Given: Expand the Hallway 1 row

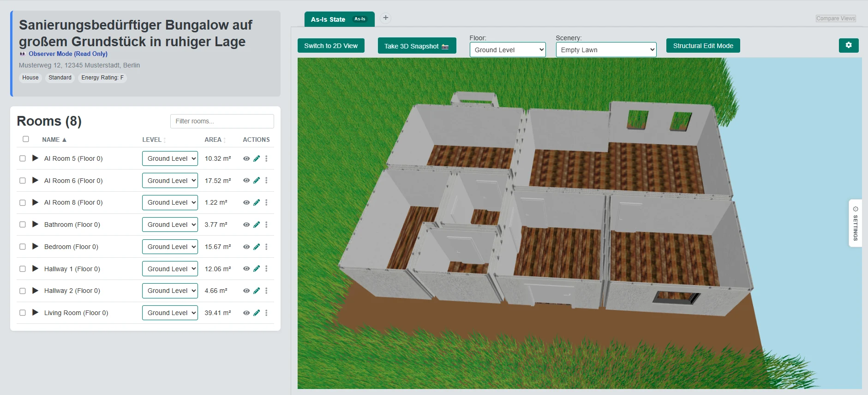Looking at the screenshot, I should pos(35,268).
